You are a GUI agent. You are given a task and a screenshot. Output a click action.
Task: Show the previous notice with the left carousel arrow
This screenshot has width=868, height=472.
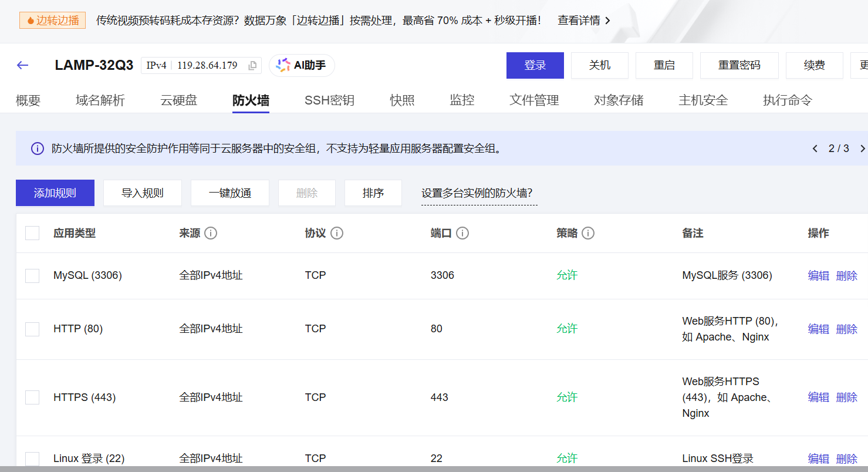(815, 149)
